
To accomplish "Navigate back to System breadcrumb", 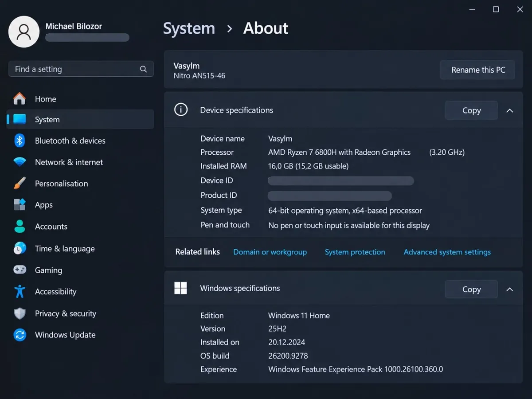I will pos(189,28).
